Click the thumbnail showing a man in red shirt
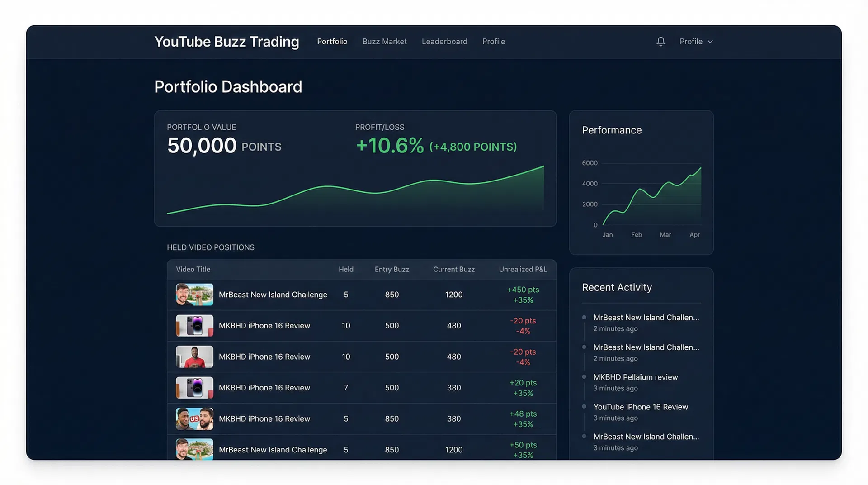Screen dimensions: 868x485 194,357
